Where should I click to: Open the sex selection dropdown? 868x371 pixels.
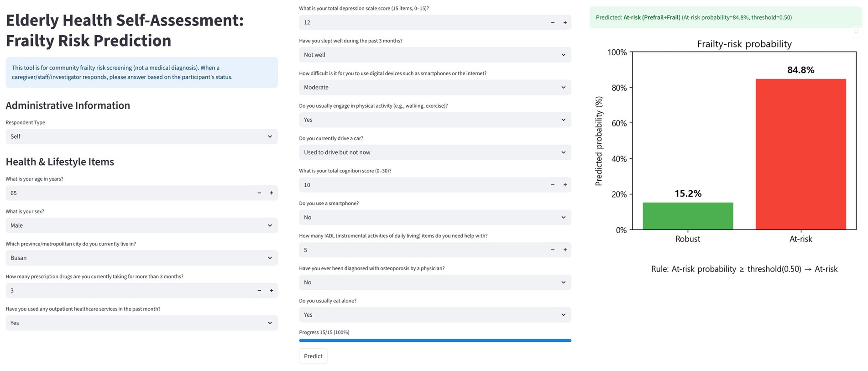tap(141, 225)
